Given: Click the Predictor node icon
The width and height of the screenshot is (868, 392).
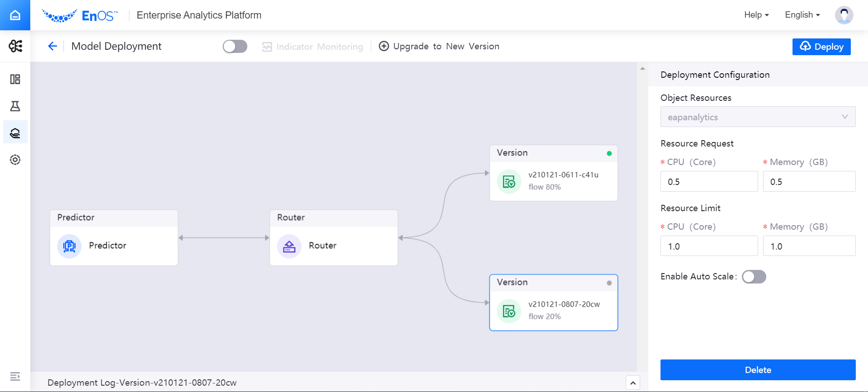Looking at the screenshot, I should tap(69, 246).
